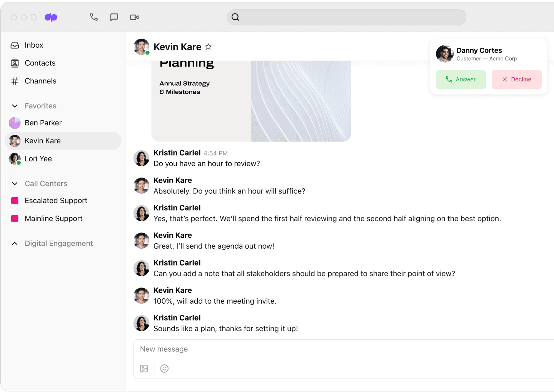This screenshot has height=392, width=554.
Task: Open the Channels list
Action: (40, 81)
